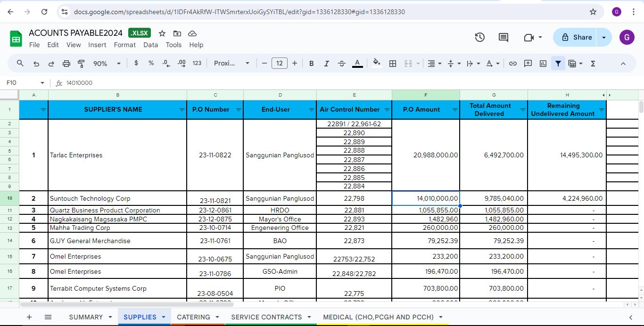
Task: Insert a link using toolbar icon
Action: point(513,63)
